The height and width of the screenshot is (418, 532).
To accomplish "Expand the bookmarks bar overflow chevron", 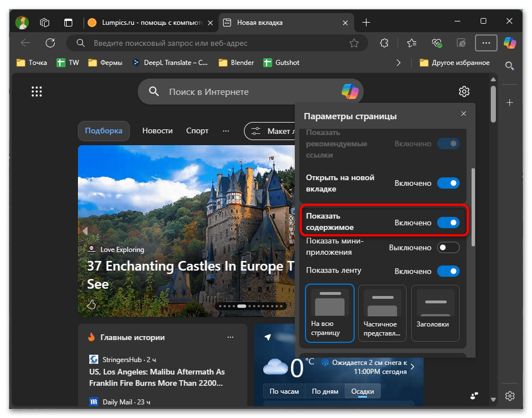I will (x=399, y=63).
